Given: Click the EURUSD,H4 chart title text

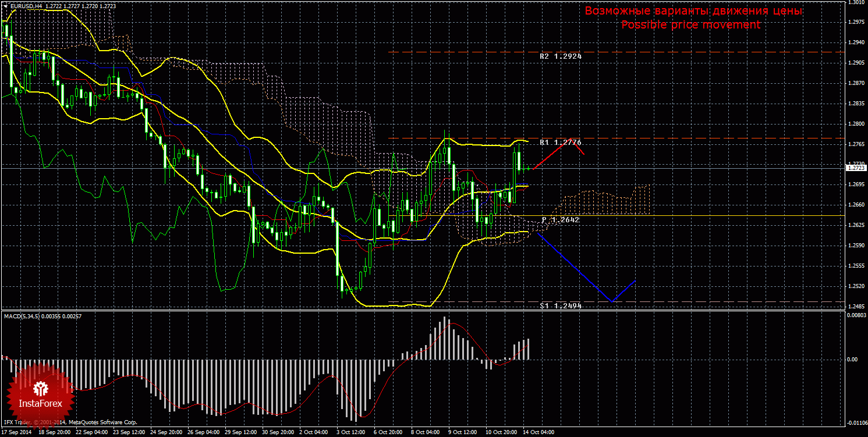Looking at the screenshot, I should coord(25,6).
